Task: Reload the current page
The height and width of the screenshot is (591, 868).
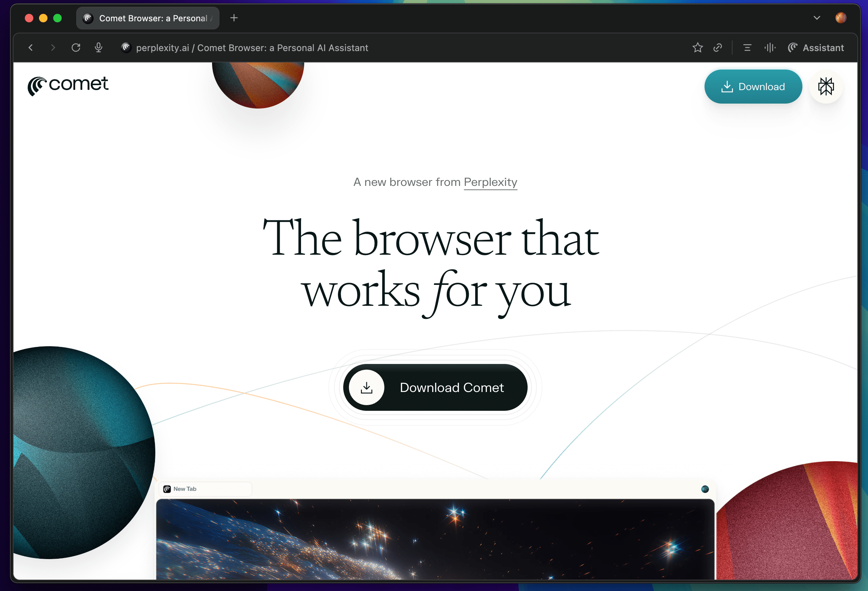Action: (76, 48)
